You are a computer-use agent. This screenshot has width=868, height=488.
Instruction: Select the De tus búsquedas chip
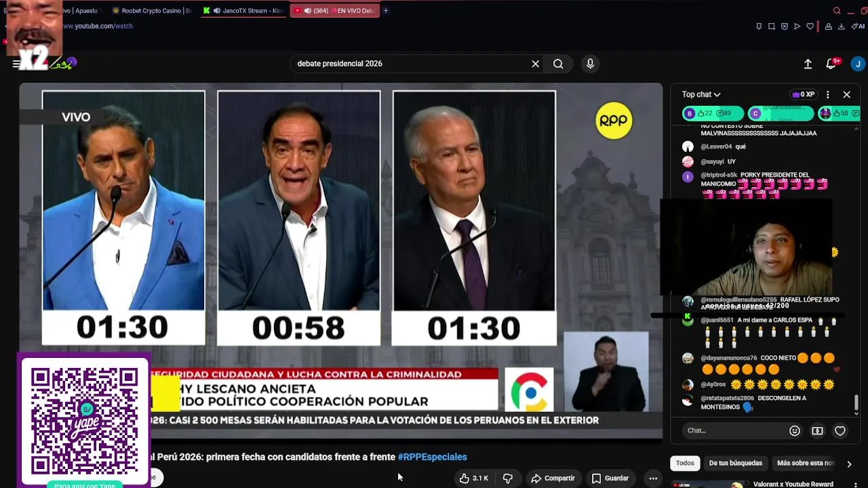click(x=735, y=463)
